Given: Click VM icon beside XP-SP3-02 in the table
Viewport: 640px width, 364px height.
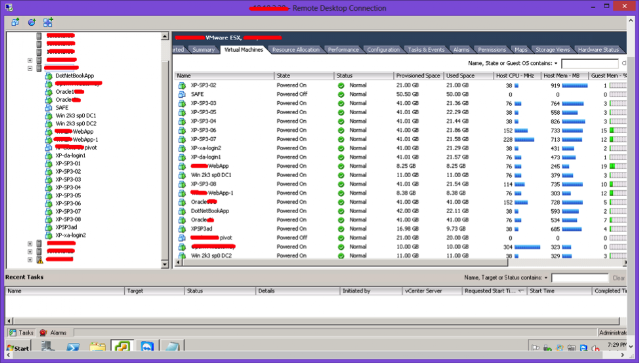Looking at the screenshot, I should (182, 86).
